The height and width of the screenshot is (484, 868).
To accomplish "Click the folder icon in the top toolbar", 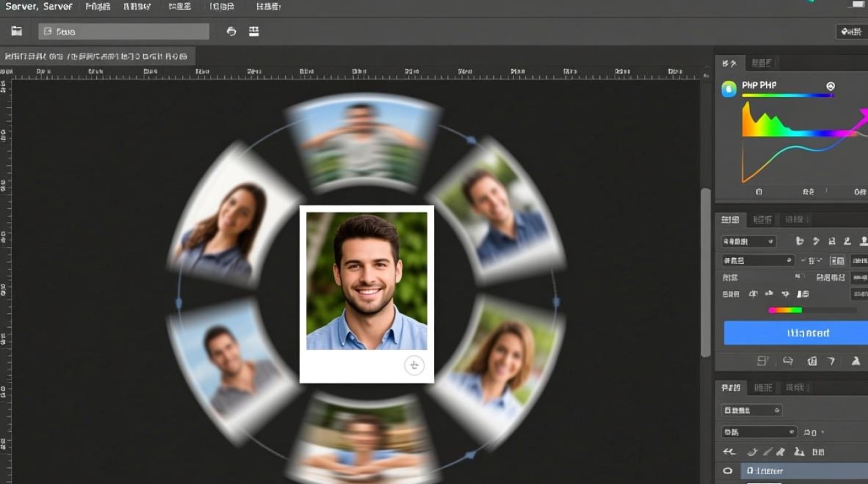I will click(x=17, y=31).
